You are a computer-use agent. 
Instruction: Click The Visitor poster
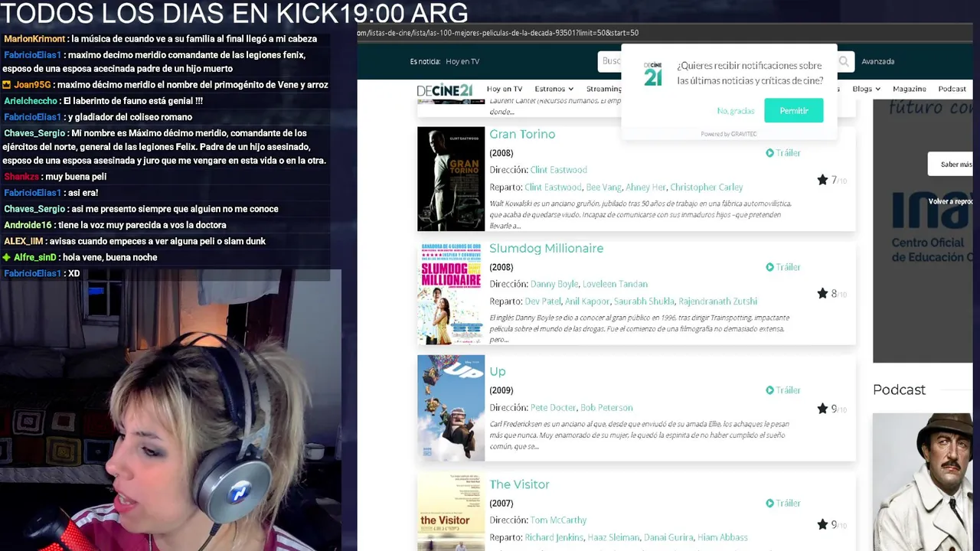[x=451, y=511]
